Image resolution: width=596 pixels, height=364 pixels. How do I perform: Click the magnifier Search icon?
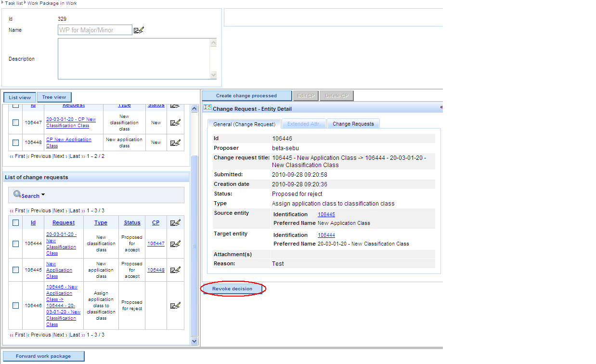click(17, 195)
